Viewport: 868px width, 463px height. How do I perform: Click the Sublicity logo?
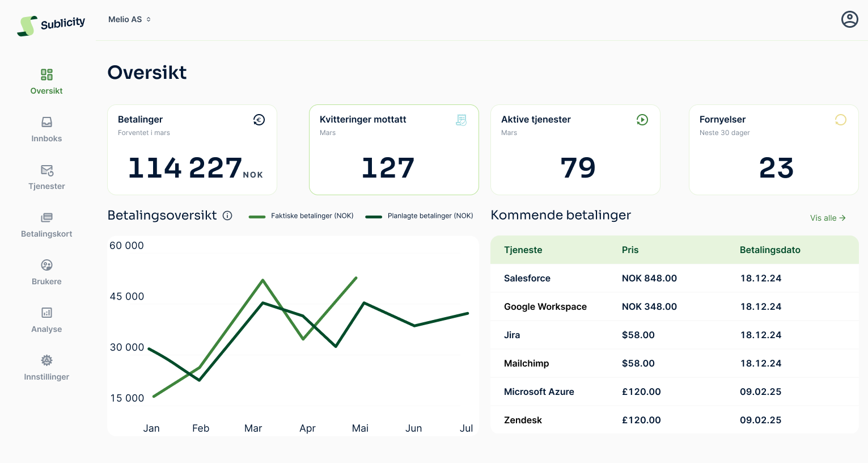click(x=51, y=25)
